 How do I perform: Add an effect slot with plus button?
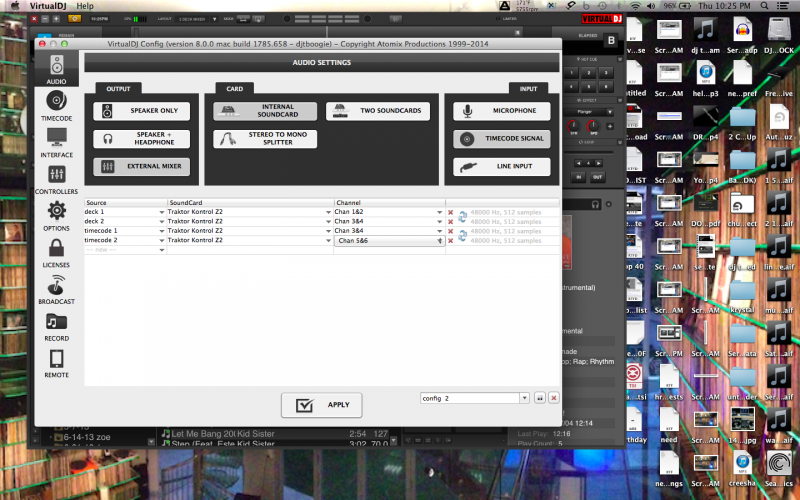pyautogui.click(x=610, y=126)
